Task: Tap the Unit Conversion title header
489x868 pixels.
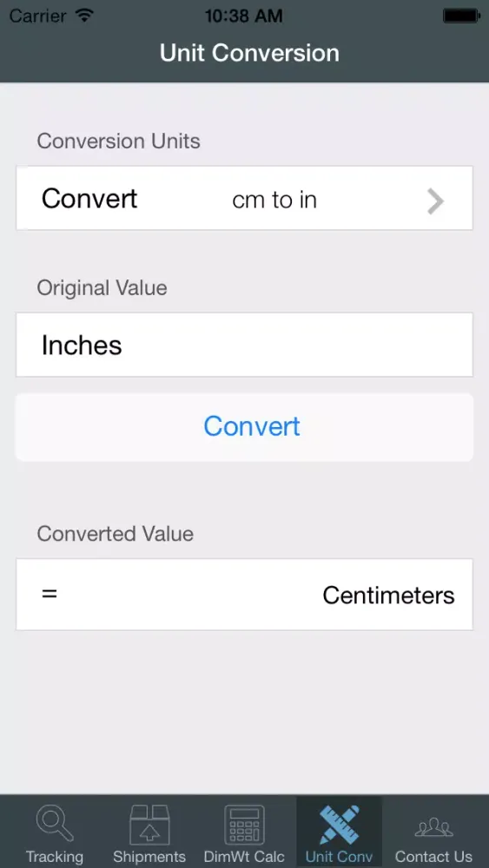Action: [249, 53]
